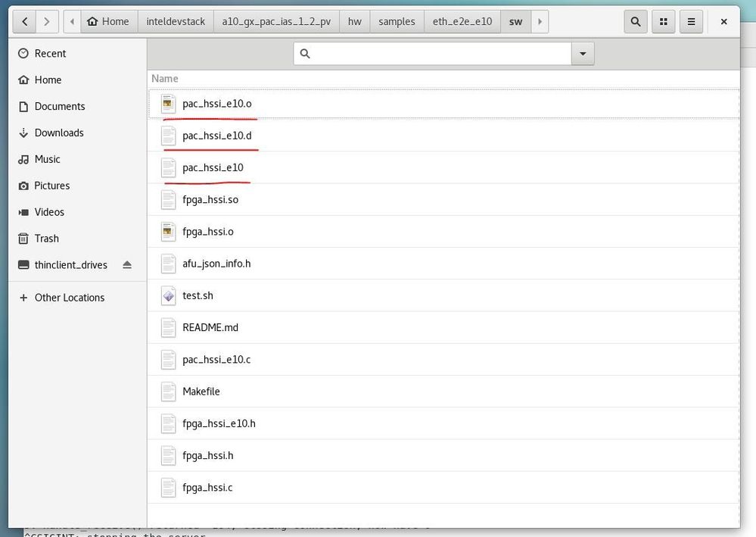Select the fpga_hssi.so filename

point(210,200)
